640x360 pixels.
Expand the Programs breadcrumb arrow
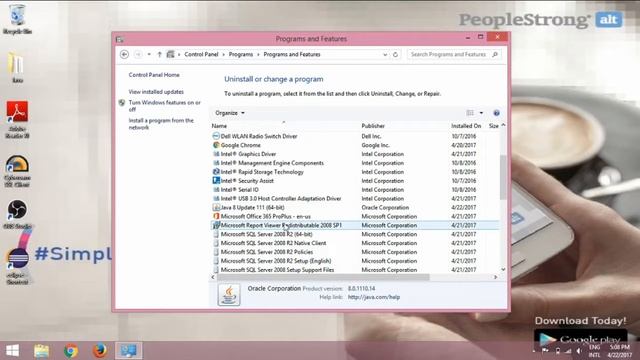(258, 54)
